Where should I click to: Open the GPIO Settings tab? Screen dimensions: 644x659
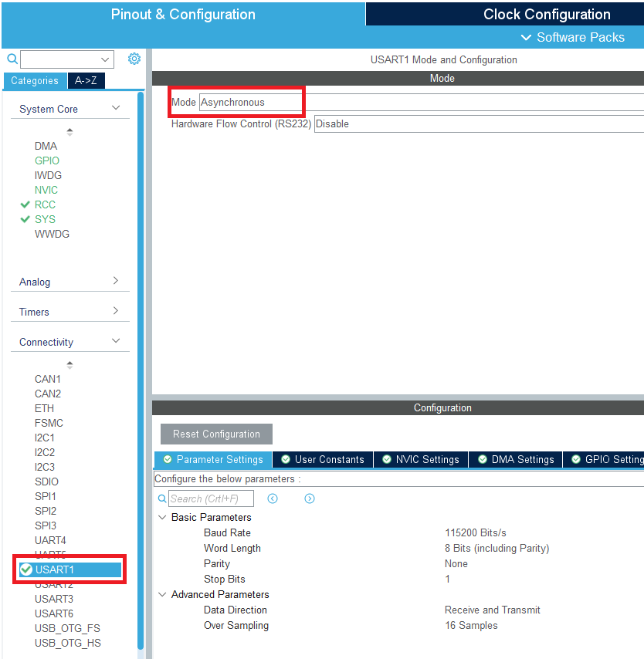coord(604,459)
